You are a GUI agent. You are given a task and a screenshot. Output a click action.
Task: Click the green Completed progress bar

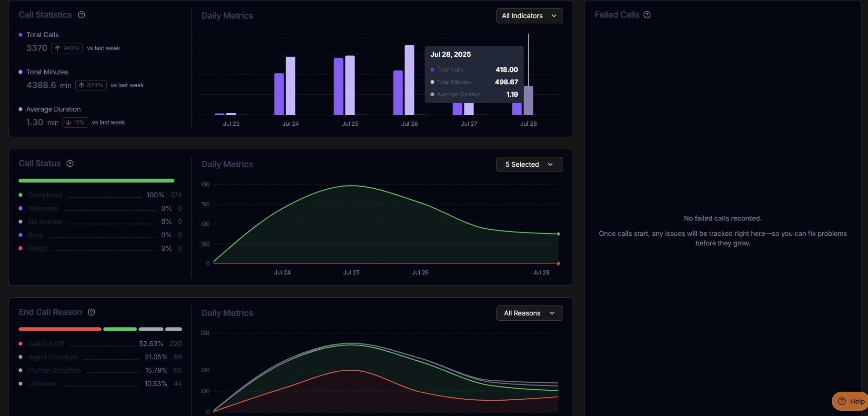(96, 181)
